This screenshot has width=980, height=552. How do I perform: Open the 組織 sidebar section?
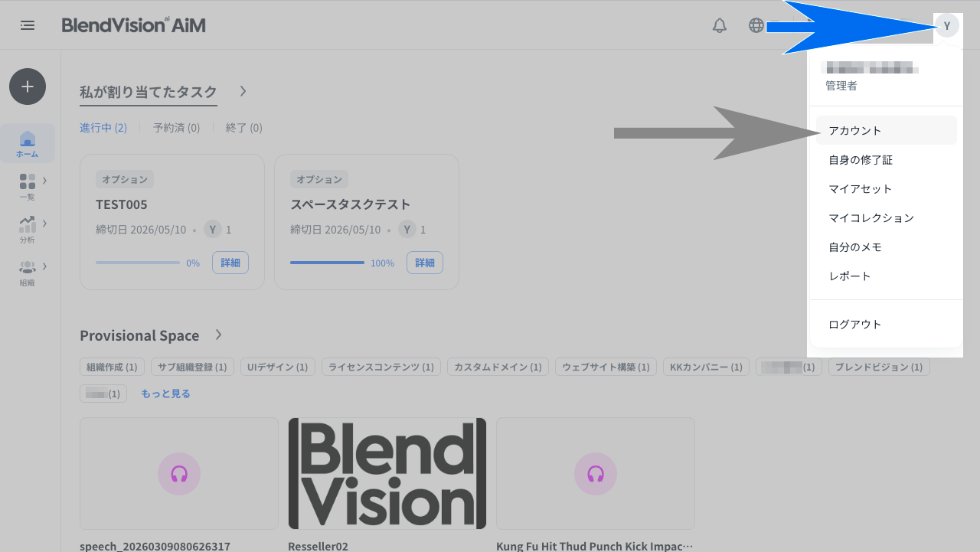[x=27, y=272]
